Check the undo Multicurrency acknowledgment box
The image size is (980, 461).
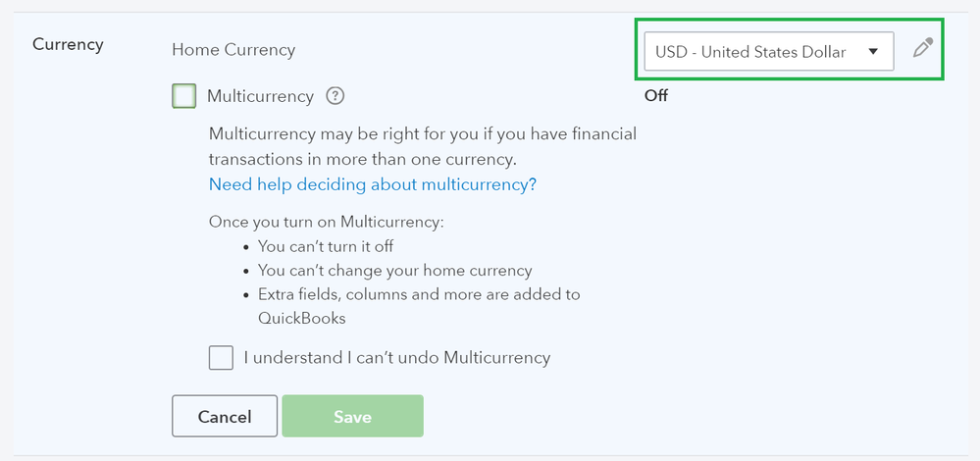(221, 357)
